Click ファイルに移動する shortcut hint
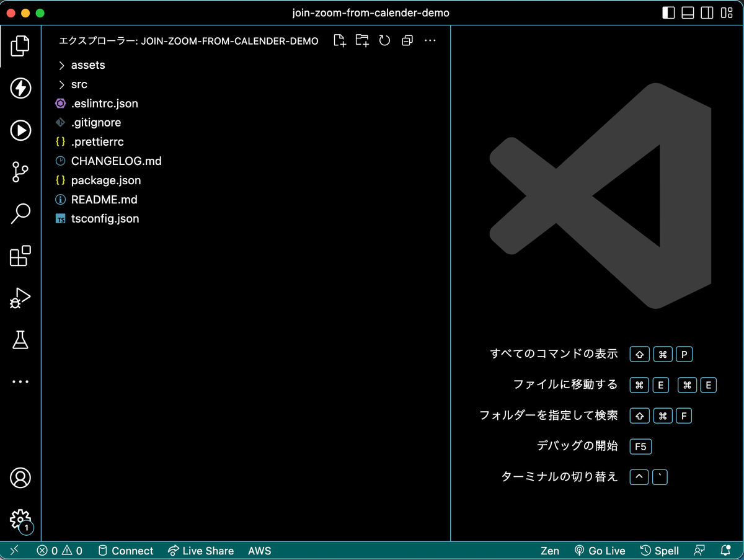 [565, 384]
